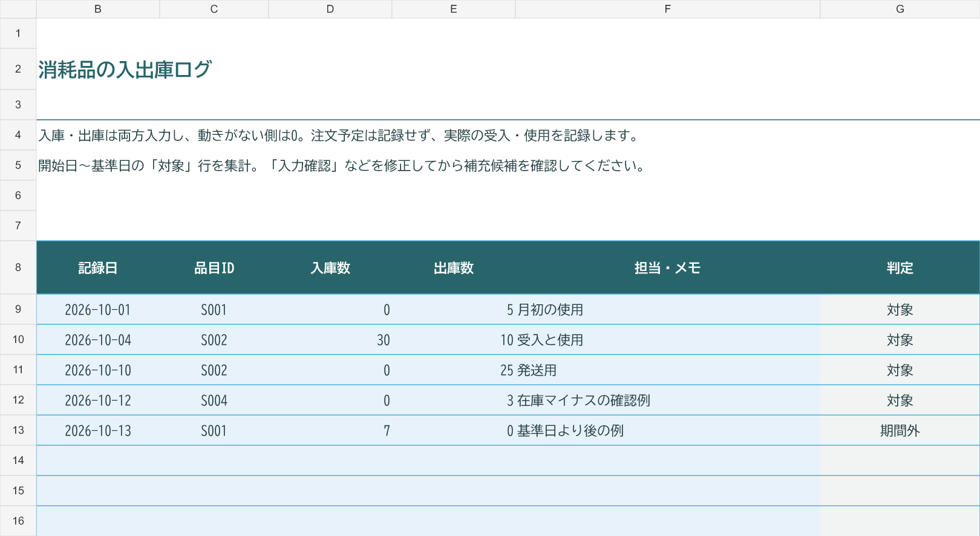
Task: Select the memo cell 在庫マイナスの確認例
Action: (668, 400)
